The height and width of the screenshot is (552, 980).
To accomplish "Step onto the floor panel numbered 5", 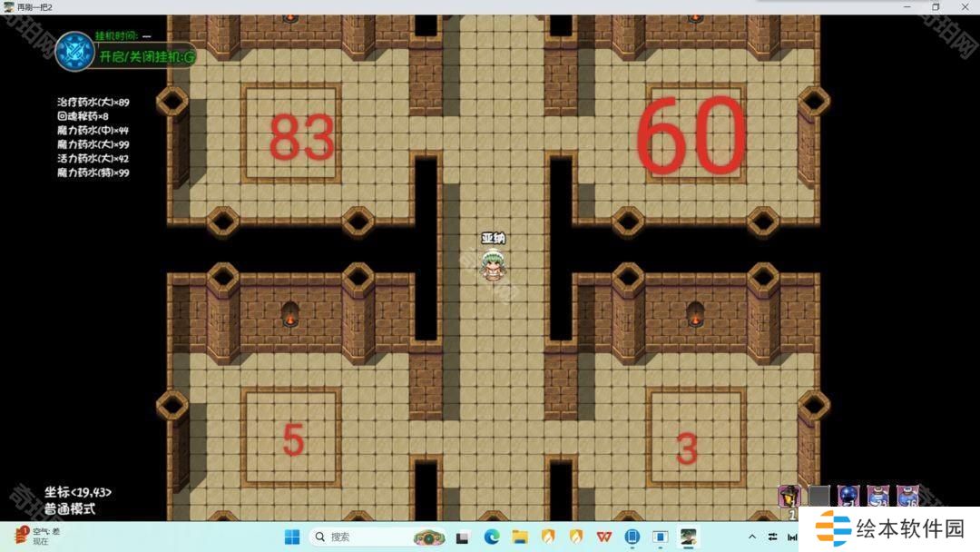I will point(293,438).
